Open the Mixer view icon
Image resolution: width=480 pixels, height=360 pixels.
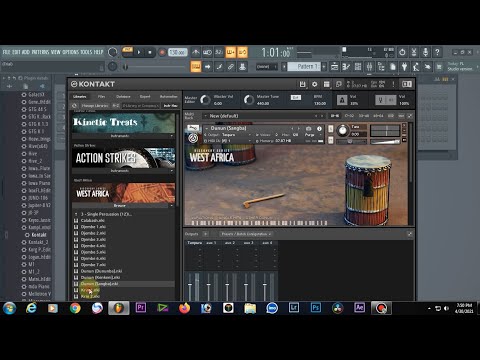click(x=369, y=67)
